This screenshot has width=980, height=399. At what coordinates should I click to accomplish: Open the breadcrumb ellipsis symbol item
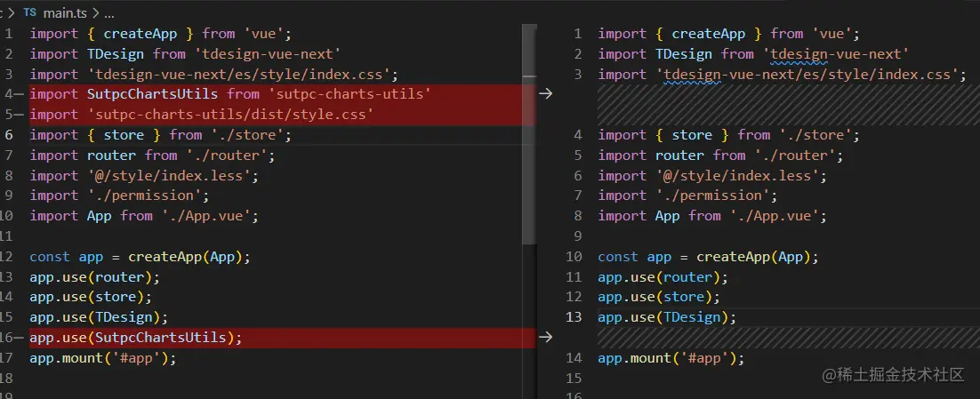(108, 12)
